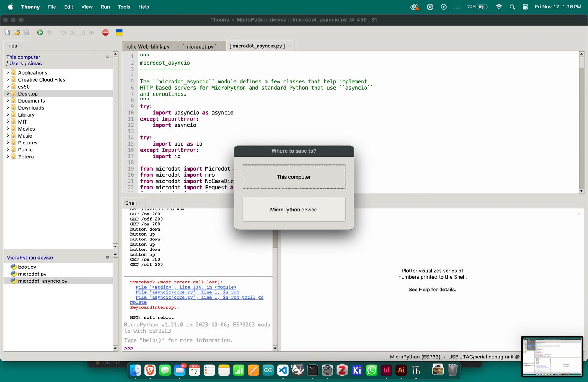Screen dimensions: 588x382
Task: Select microdot_asyncio.py in device files
Action: [58, 281]
